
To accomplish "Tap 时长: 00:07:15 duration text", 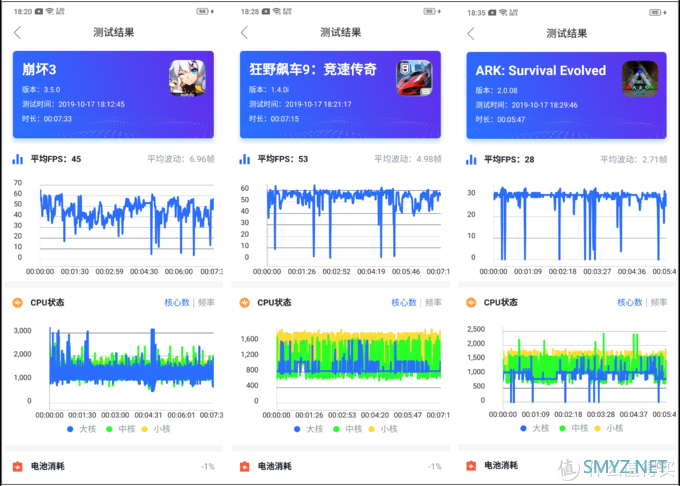I will [x=274, y=119].
